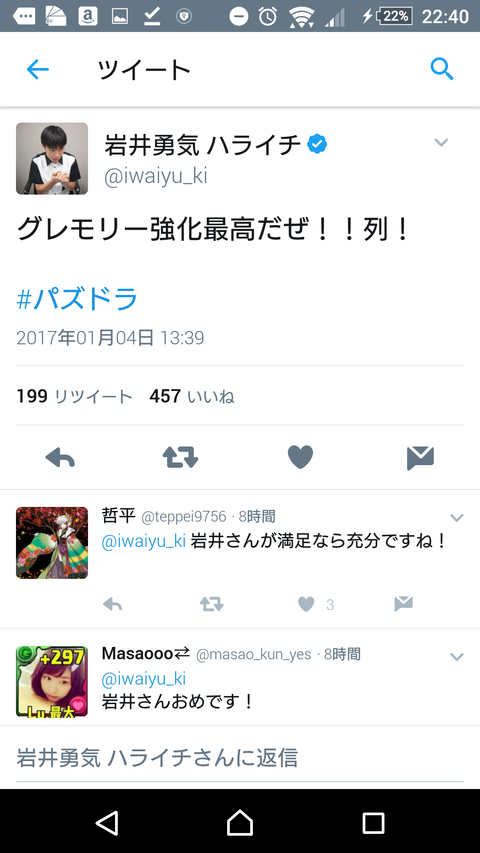Screen dimensions: 480x853
Task: Open Masaooo's avatar thumbnail
Action: (x=52, y=681)
